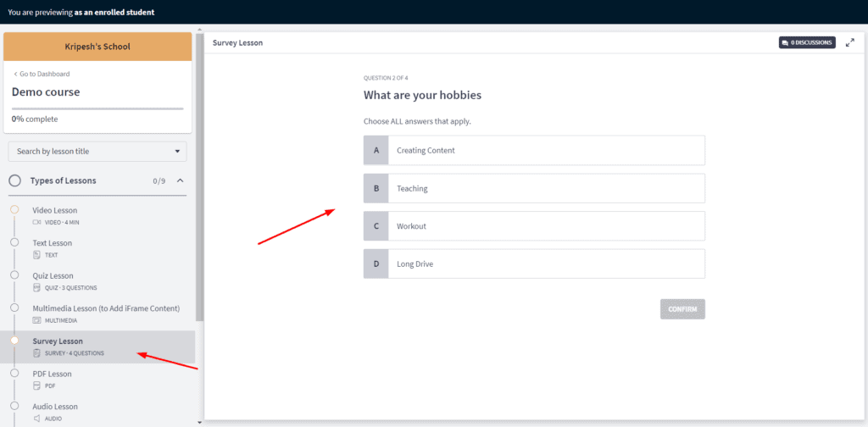
Task: Click the text document icon under Text Lesson
Action: [x=36, y=255]
